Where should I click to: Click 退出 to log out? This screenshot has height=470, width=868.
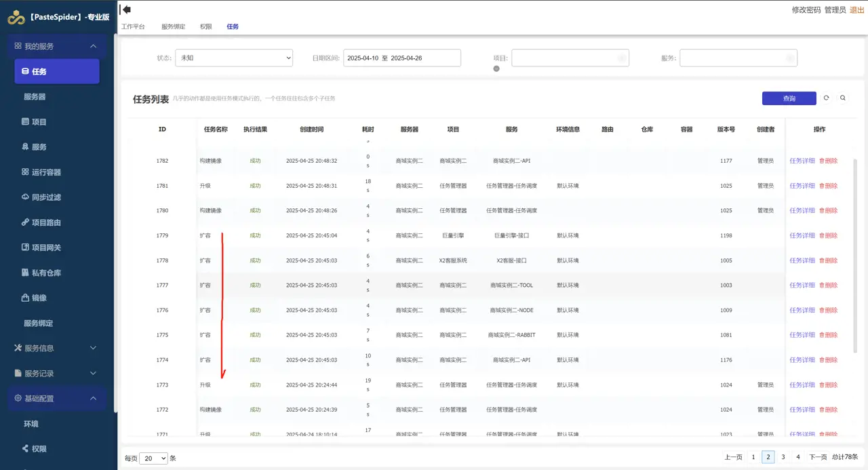[x=856, y=9]
